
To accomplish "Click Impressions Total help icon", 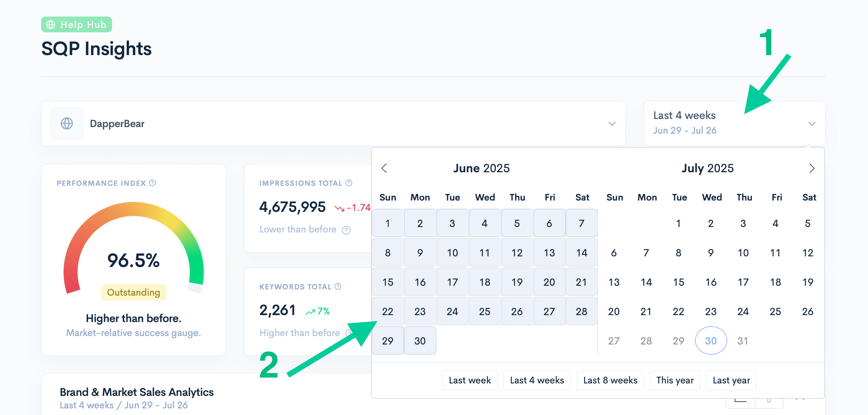I will point(349,183).
